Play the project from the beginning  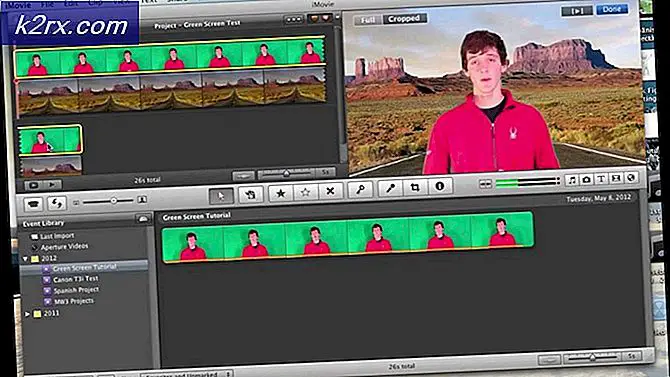coord(52,185)
